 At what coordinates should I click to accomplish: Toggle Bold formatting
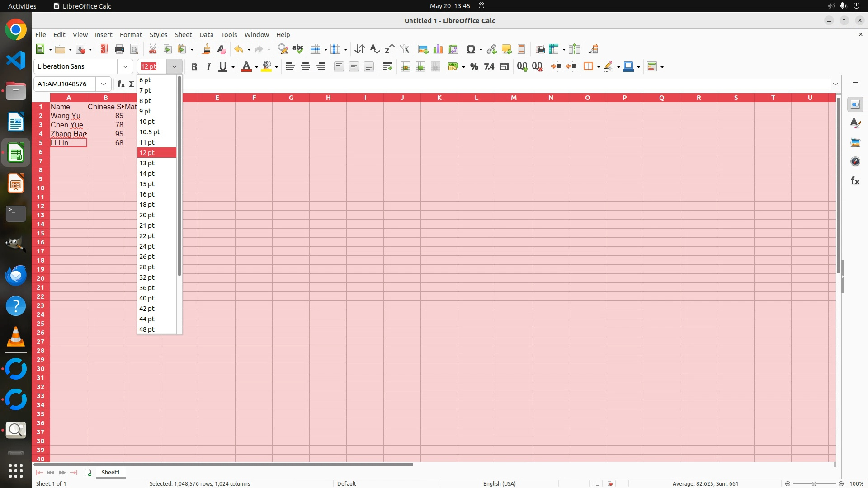[194, 66]
